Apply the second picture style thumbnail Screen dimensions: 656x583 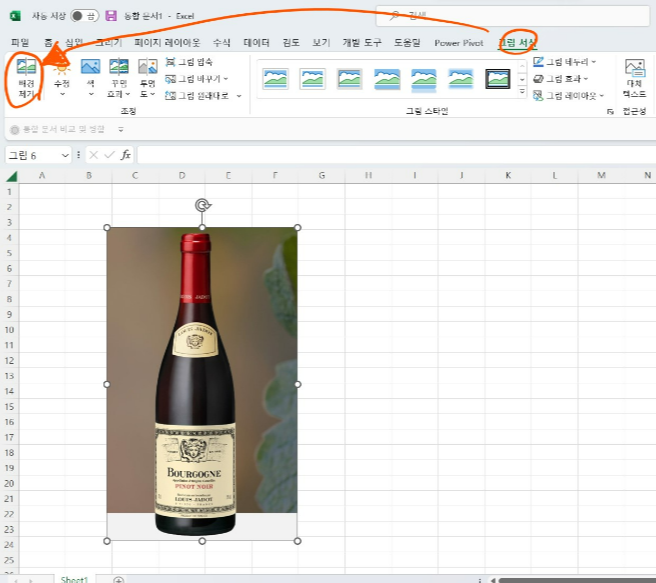pyautogui.click(x=313, y=79)
